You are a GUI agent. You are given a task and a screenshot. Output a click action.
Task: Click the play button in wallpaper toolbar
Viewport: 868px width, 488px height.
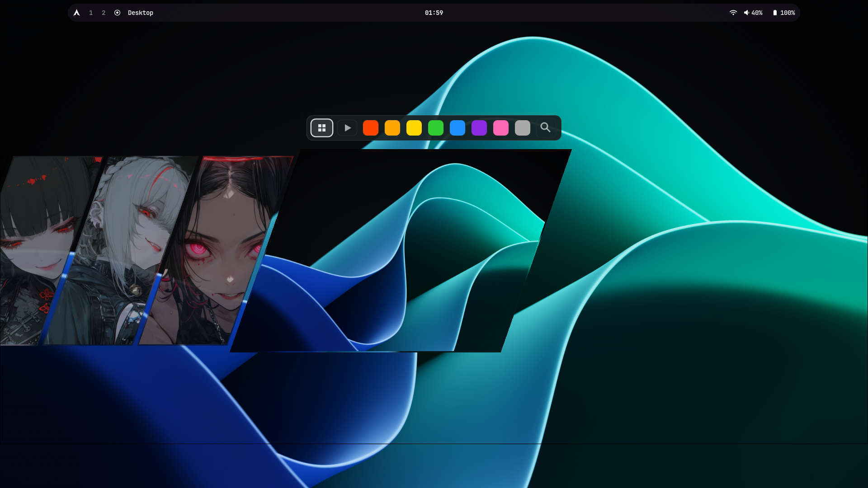(347, 128)
